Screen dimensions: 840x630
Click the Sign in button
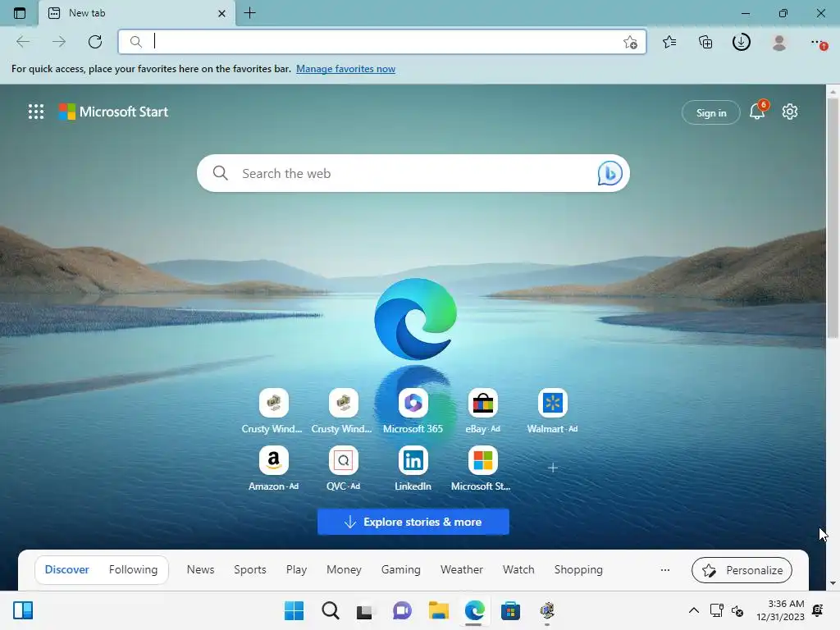click(x=711, y=112)
